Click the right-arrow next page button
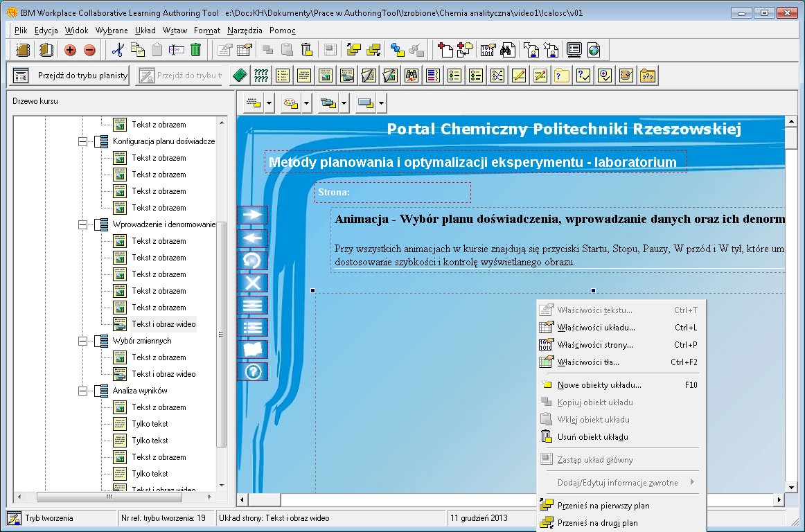 (253, 215)
